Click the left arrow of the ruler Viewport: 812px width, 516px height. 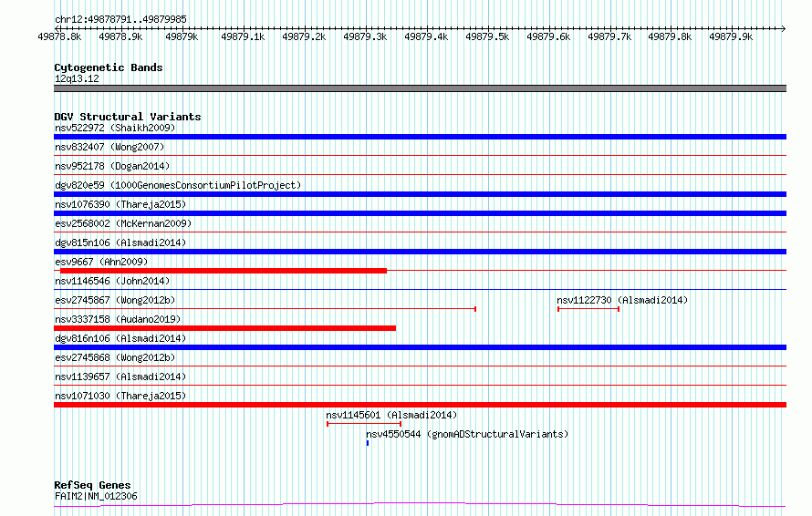(x=57, y=28)
